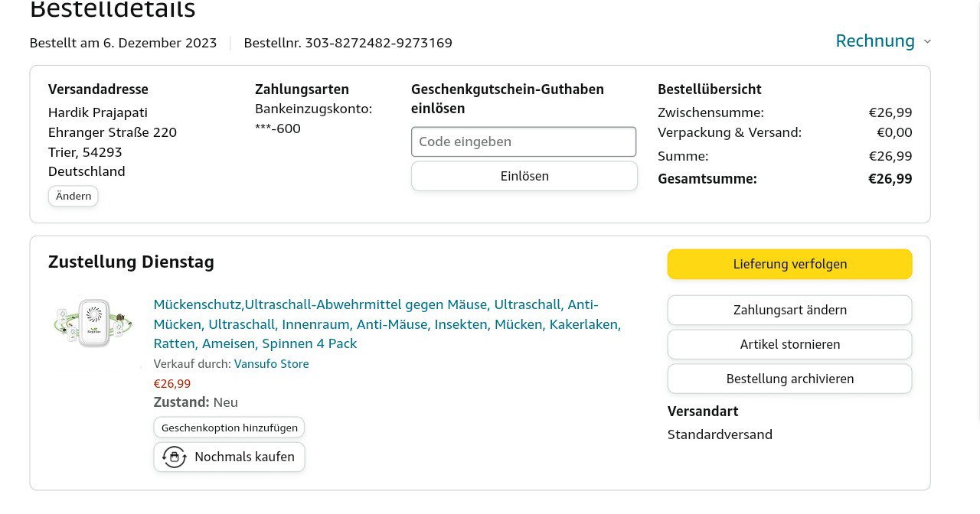980x514 pixels.
Task: Click the circular rebuy icon in Nochmals kaufen
Action: pos(175,457)
